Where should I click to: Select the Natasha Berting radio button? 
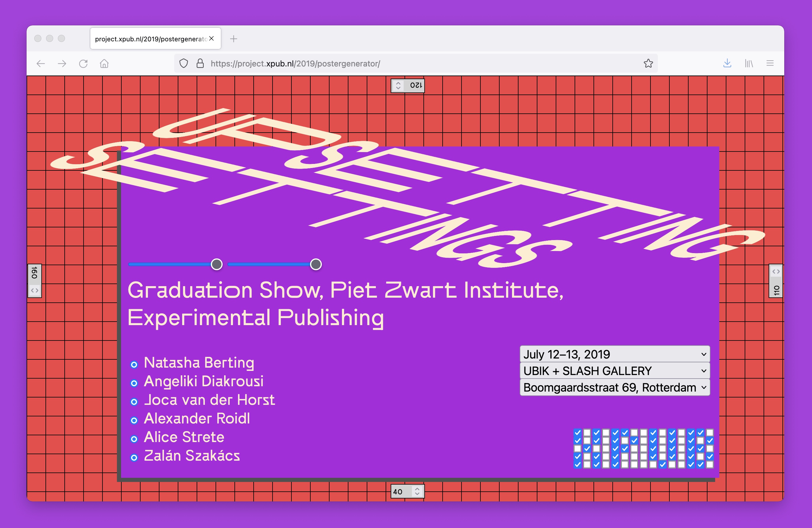point(134,364)
